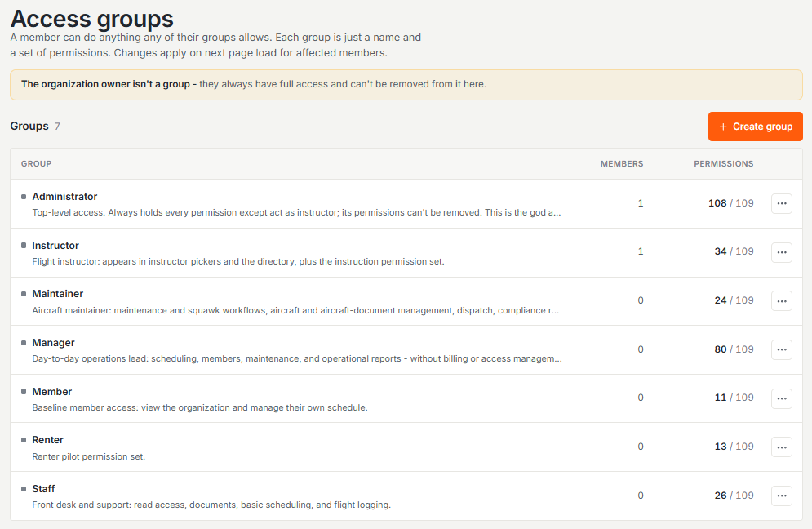Click Instructor's 34 / 109 permissions count
Viewport: 812px width, 529px height.
pos(734,251)
